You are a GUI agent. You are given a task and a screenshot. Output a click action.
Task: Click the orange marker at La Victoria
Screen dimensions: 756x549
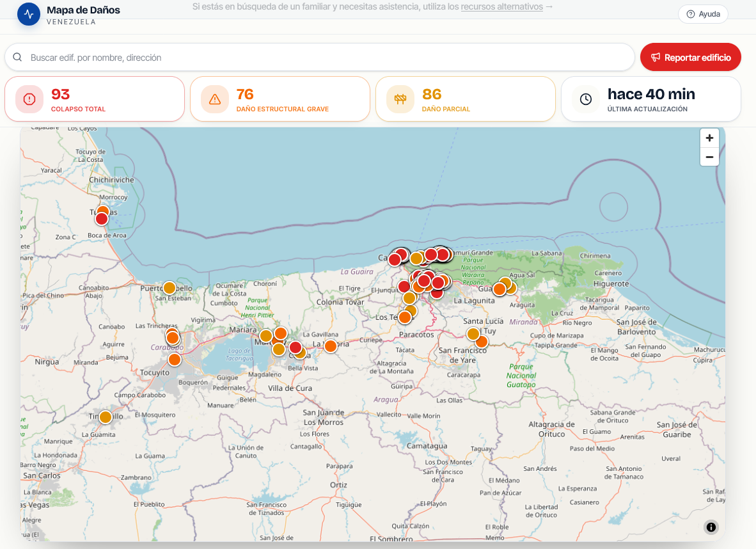[x=330, y=346]
